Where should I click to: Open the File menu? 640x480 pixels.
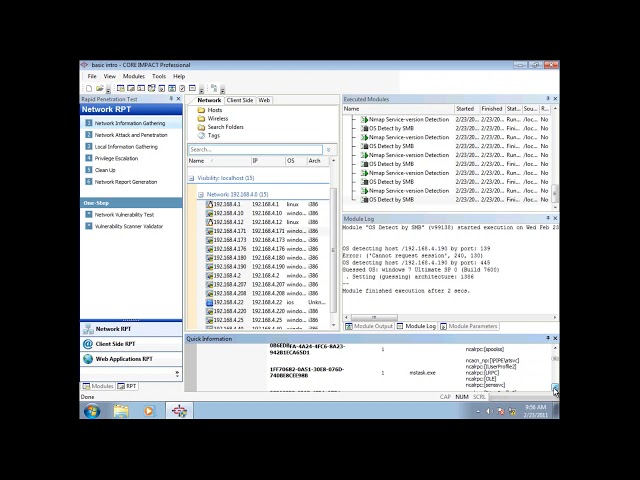pyautogui.click(x=92, y=76)
